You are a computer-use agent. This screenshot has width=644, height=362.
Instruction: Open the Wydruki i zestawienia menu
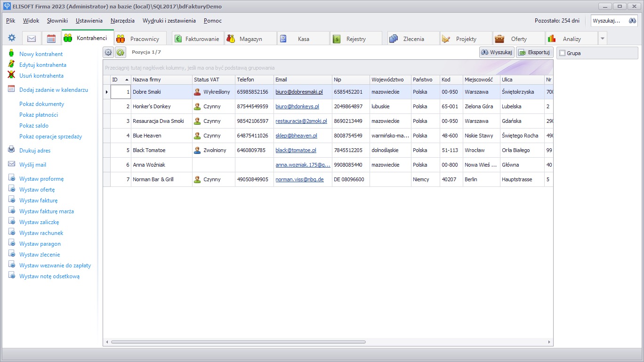[169, 21]
